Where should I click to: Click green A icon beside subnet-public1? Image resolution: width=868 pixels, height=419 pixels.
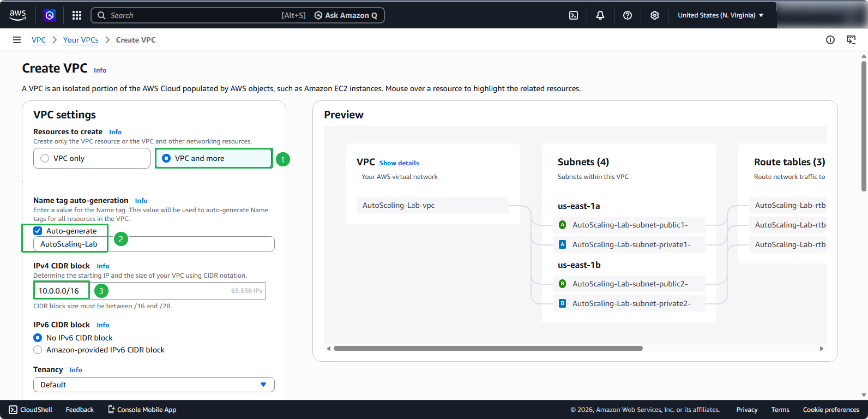(x=562, y=225)
